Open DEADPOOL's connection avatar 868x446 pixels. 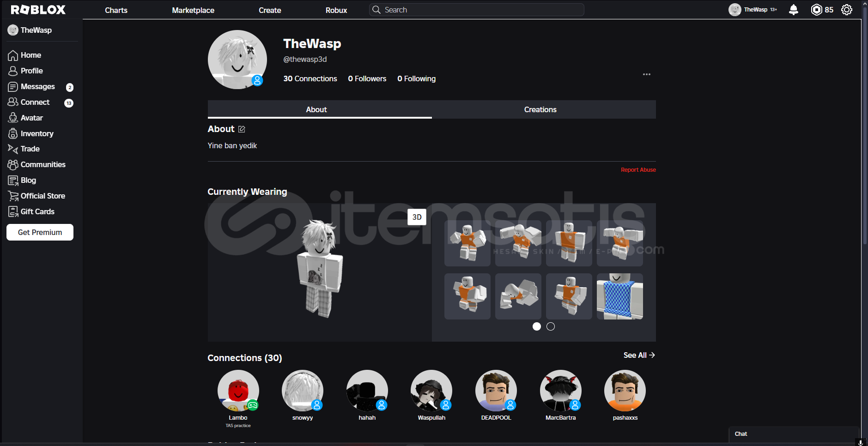click(x=496, y=391)
